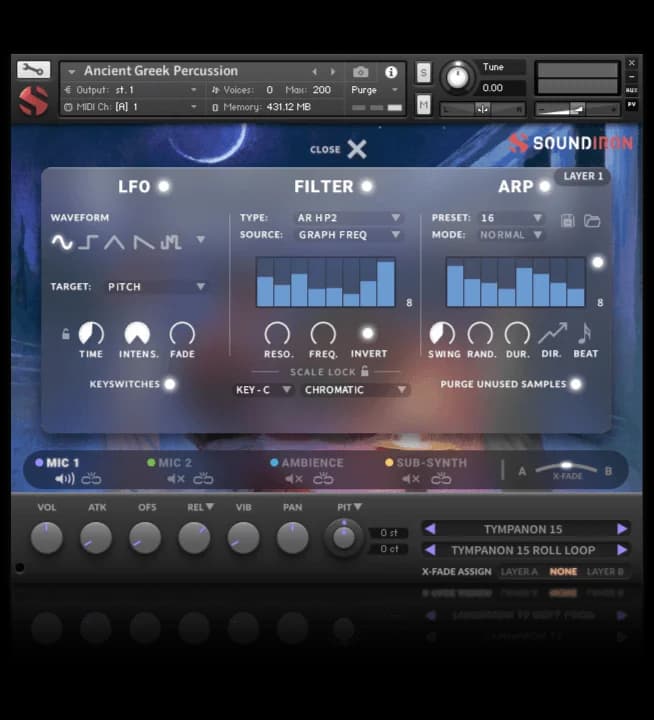Click the ARP beat note icon
Screen dimensions: 654x720
(585, 334)
